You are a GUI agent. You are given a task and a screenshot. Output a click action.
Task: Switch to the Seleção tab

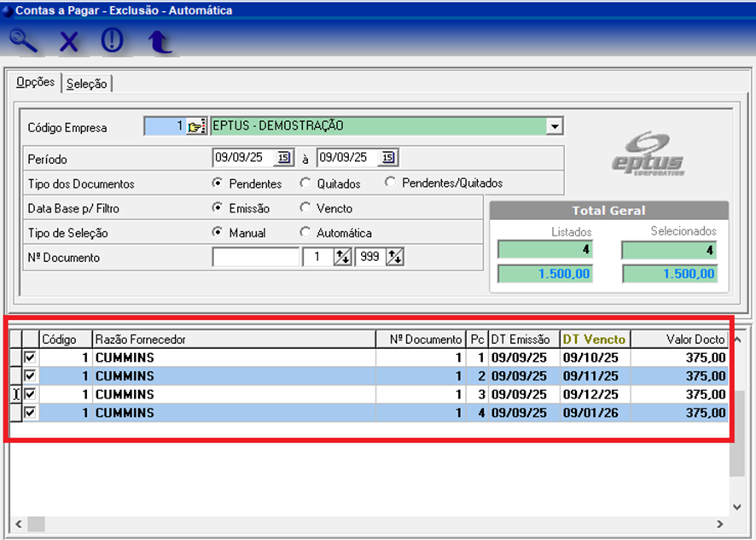click(x=87, y=84)
